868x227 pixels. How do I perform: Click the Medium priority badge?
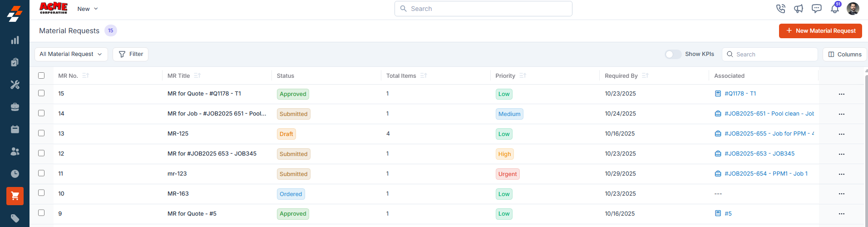pyautogui.click(x=509, y=114)
